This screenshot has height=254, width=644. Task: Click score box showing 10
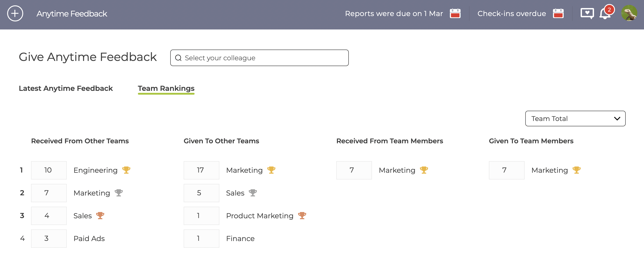pos(49,170)
